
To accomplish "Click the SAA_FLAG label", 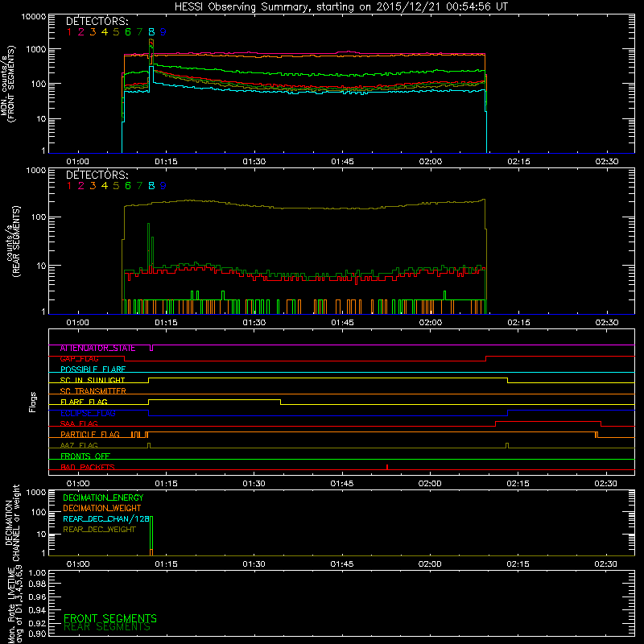I will point(79,423).
